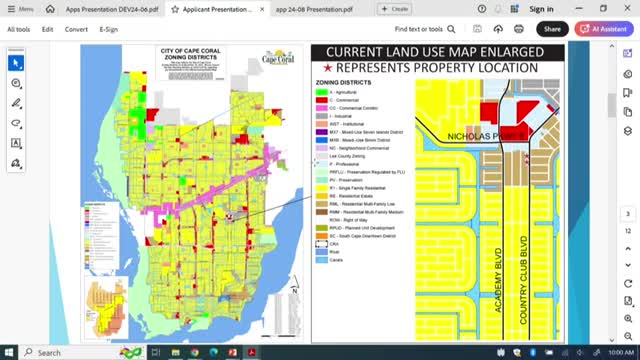Open the notifications bell icon
This screenshot has height=360, width=640.
coord(498,9)
